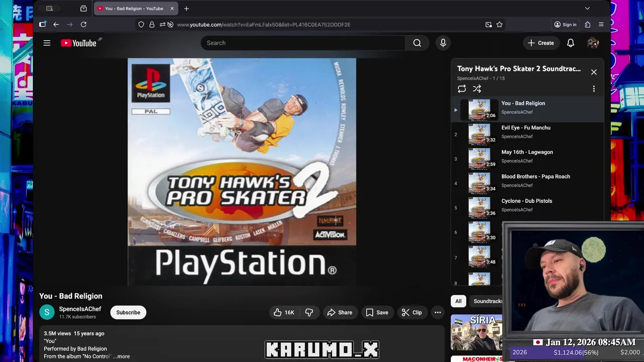Image resolution: width=644 pixels, height=362 pixels.
Task: Open the YouTube hamburger guide menu
Action: click(x=47, y=43)
